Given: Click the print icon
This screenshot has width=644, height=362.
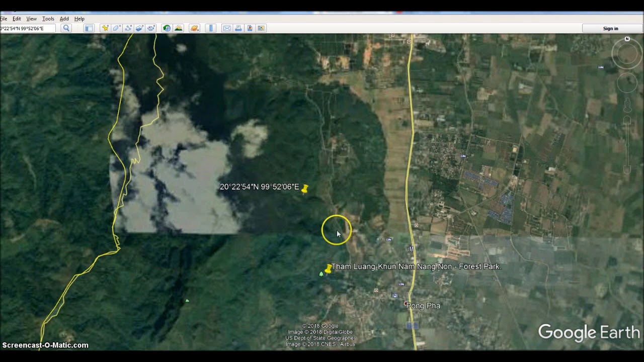Looking at the screenshot, I should (x=238, y=28).
